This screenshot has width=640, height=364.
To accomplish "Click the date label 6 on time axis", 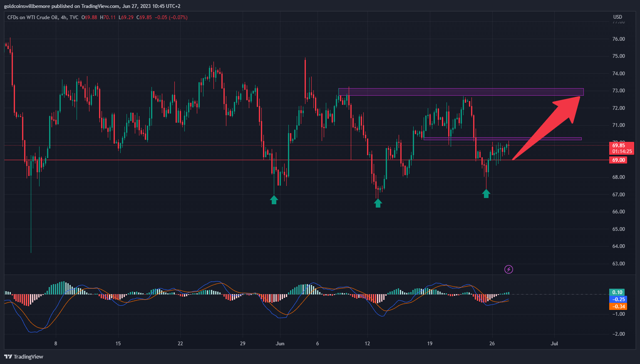I will (318, 344).
